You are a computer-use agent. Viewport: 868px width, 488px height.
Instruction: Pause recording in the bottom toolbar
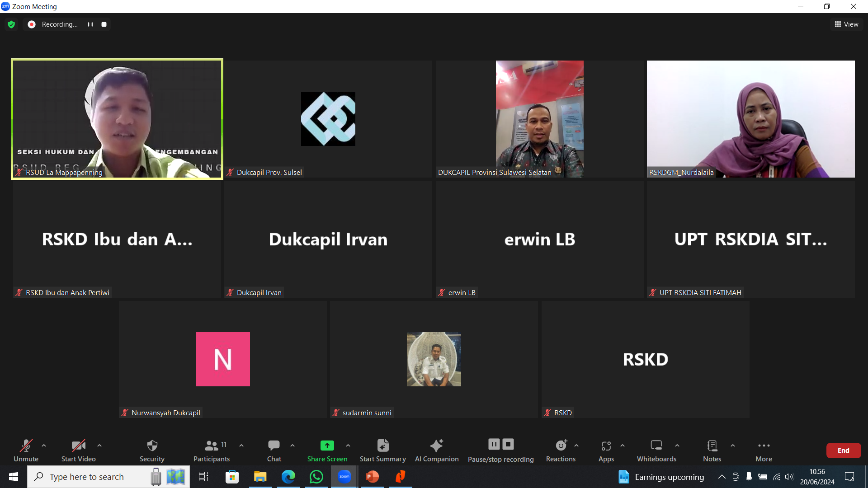coord(494,445)
